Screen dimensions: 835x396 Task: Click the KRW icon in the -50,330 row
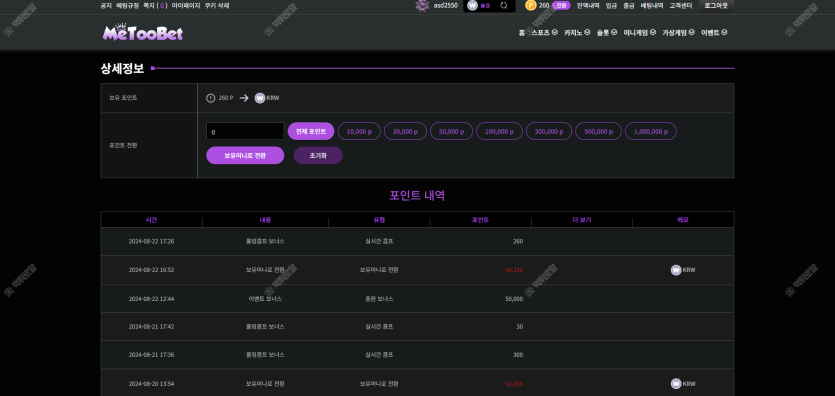click(676, 270)
